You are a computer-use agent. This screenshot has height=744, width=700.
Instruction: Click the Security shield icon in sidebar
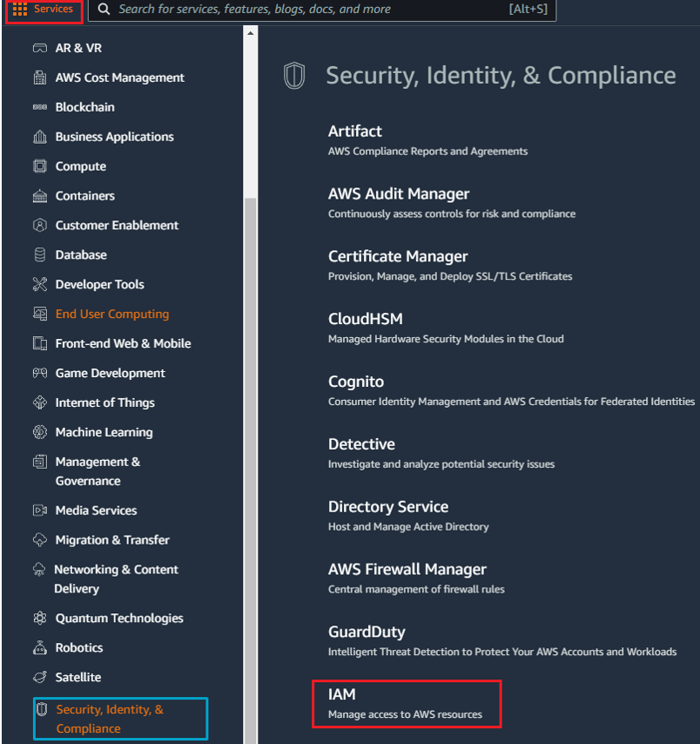pyautogui.click(x=42, y=709)
